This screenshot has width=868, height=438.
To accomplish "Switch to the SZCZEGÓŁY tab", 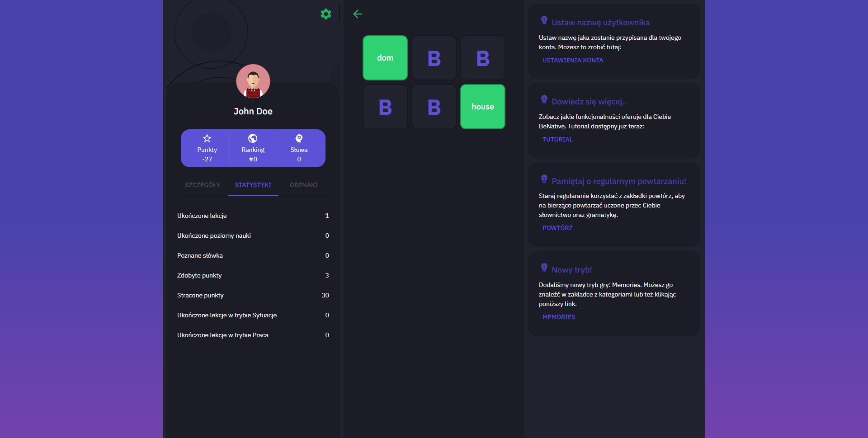I will pyautogui.click(x=202, y=185).
